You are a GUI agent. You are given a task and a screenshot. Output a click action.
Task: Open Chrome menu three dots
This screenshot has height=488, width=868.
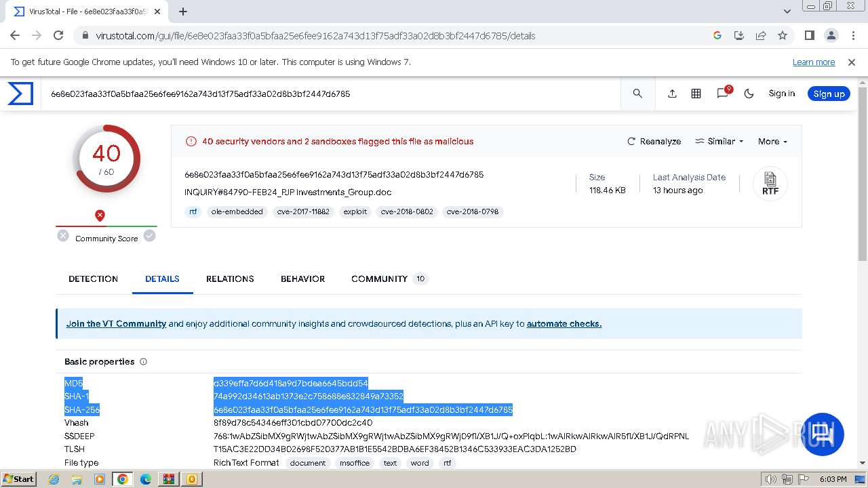(x=852, y=35)
